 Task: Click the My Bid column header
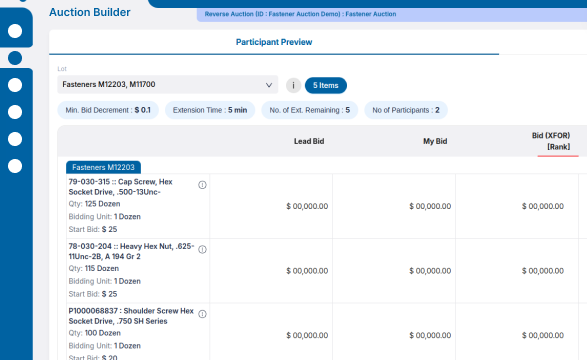435,141
